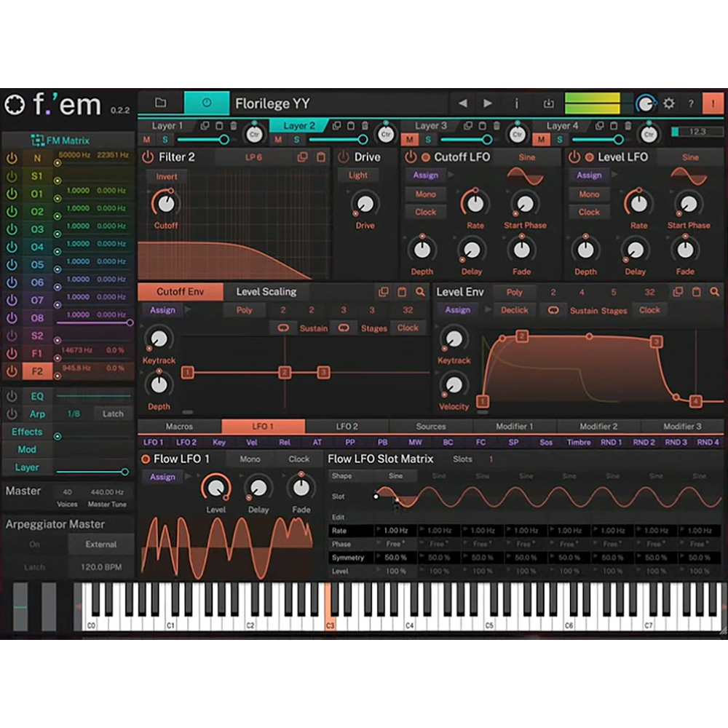Save the current preset icon
This screenshot has width=728, height=728.
click(548, 103)
